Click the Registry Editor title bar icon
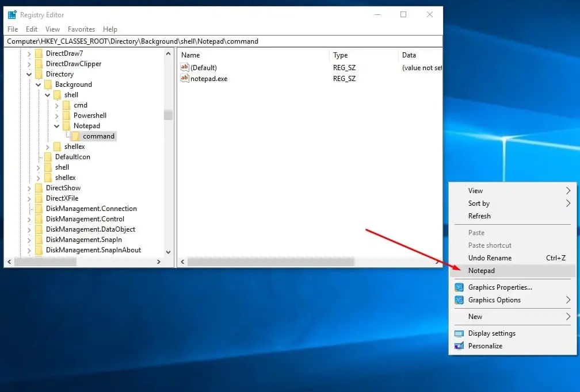The height and width of the screenshot is (392, 580). (13, 14)
